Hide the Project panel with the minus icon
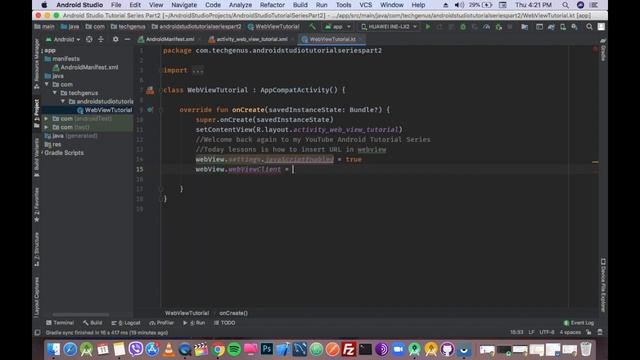The width and height of the screenshot is (640, 360). [127, 40]
